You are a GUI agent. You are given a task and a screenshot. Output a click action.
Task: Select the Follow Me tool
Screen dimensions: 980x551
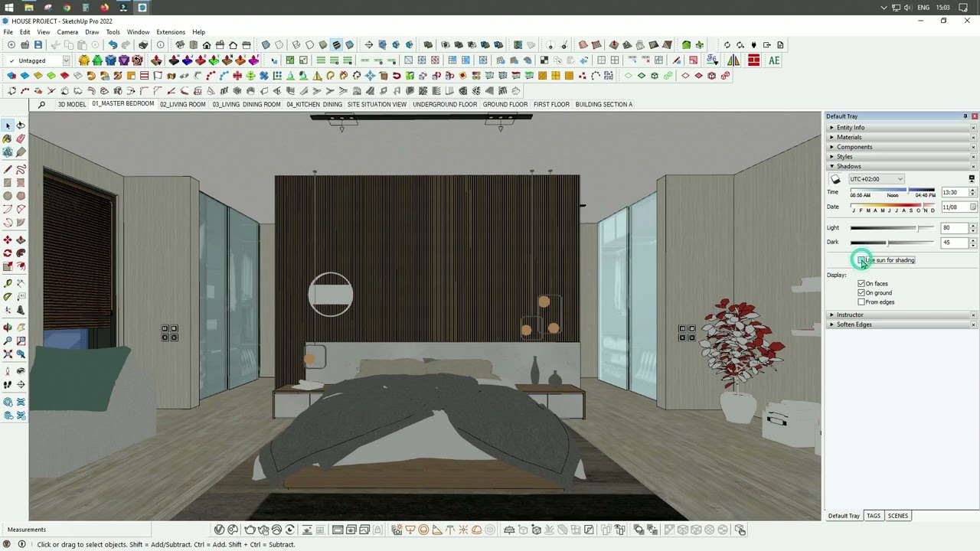(21, 253)
